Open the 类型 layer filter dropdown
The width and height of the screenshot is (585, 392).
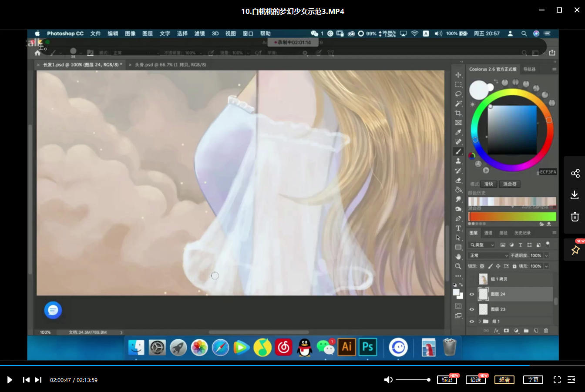[x=482, y=245]
